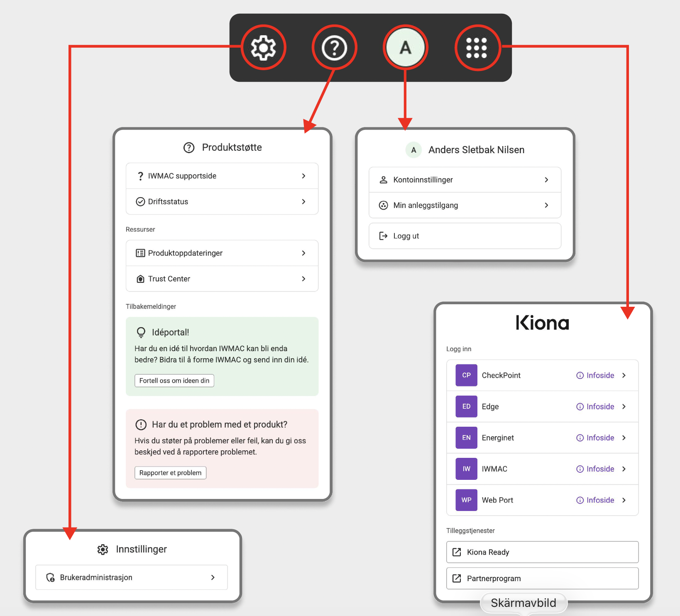Open IWMAC via its row chevron

coord(624,469)
